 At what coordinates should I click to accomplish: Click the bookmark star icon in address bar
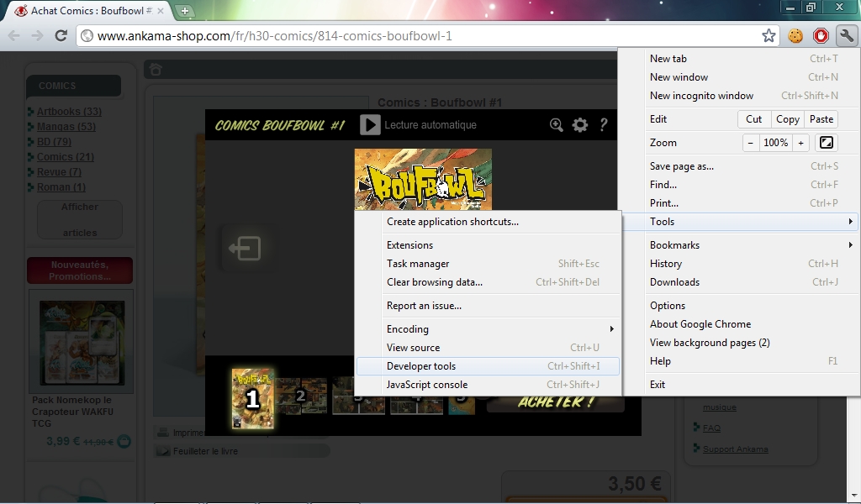tap(769, 36)
